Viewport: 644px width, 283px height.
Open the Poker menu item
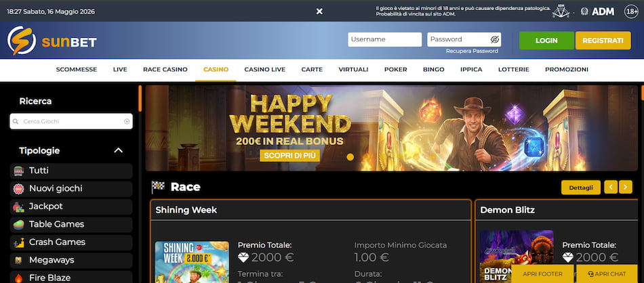pyautogui.click(x=395, y=70)
